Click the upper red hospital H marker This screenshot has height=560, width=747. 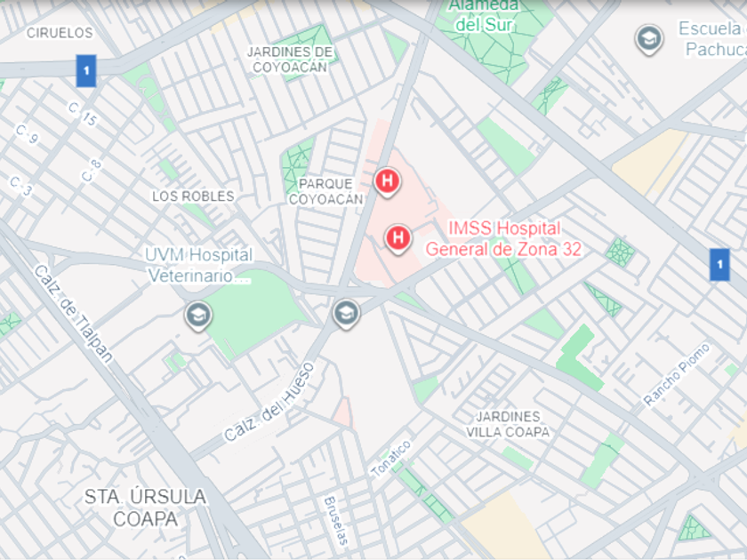387,182
